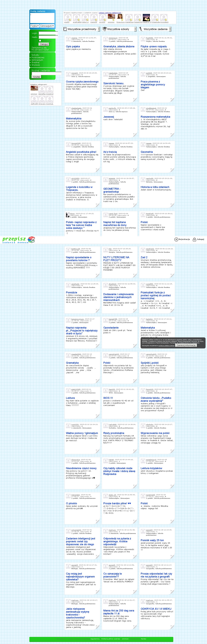This screenshot has height=644, width=207.
Task: Click the Rejestracja plus icon
Action: [176, 240]
